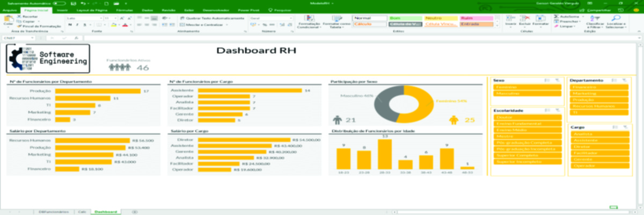Image resolution: width=644 pixels, height=215 pixels.
Task: Click the Software Engineering logo image
Action: tap(48, 58)
